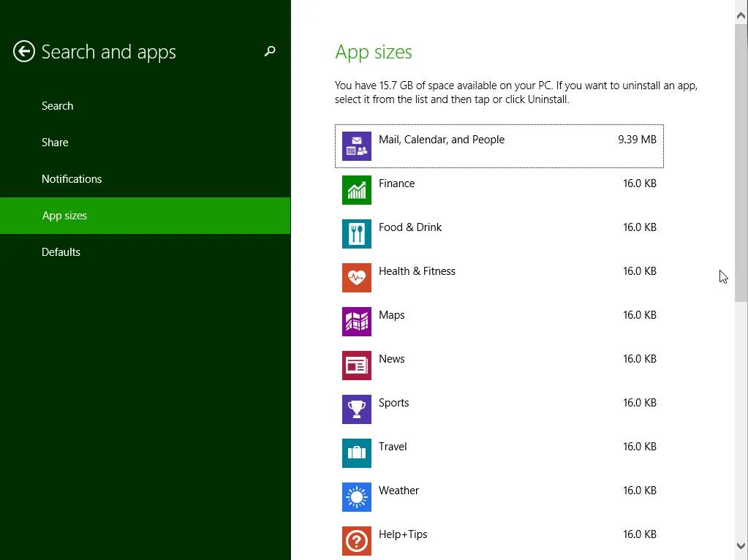Select the Maps app name
Image resolution: width=748 pixels, height=560 pixels.
[x=392, y=315]
